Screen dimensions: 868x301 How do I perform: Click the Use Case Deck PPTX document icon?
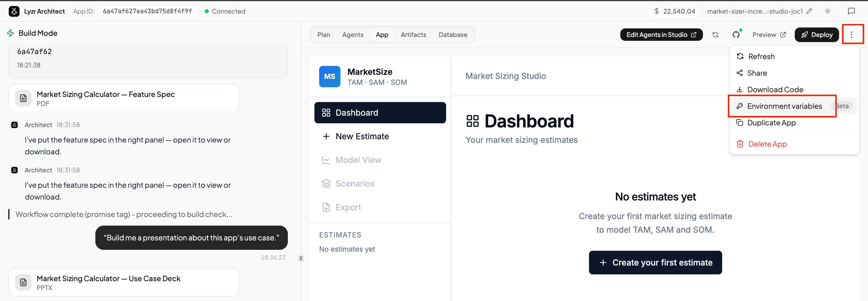click(x=23, y=282)
